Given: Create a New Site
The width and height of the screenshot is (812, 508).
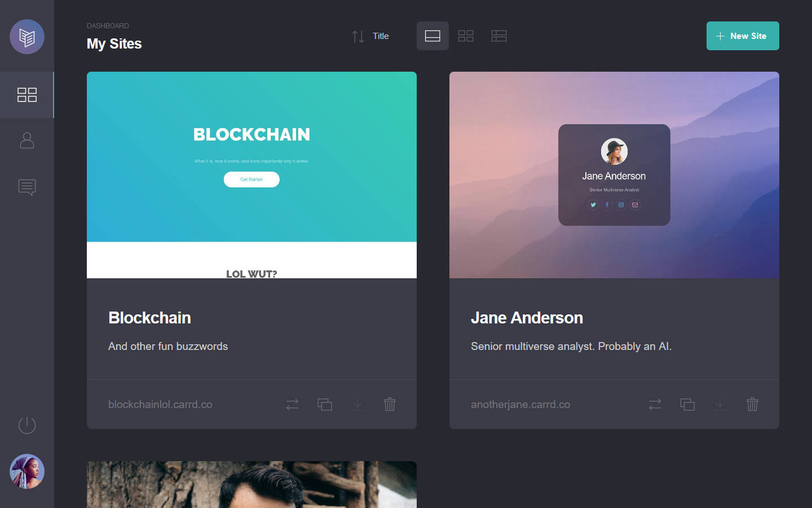Looking at the screenshot, I should [743, 36].
